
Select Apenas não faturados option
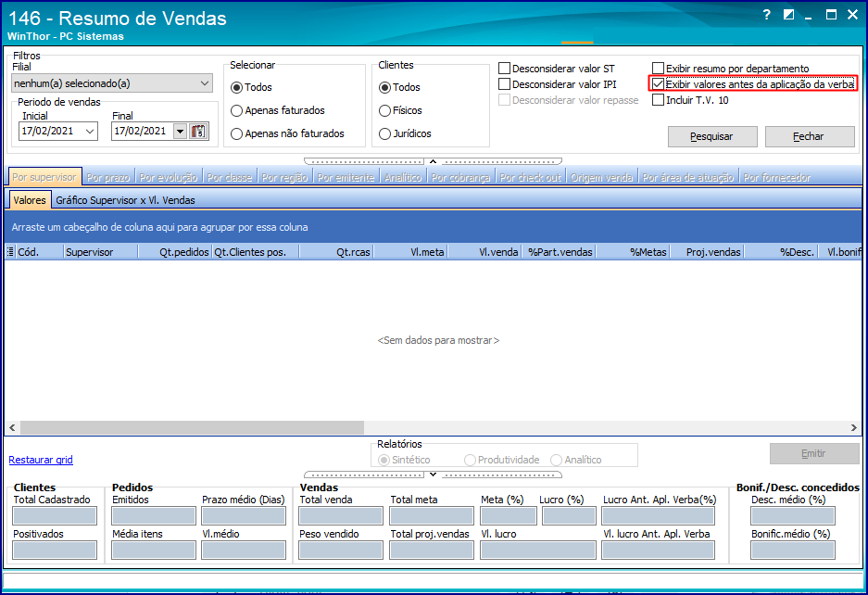click(x=287, y=134)
